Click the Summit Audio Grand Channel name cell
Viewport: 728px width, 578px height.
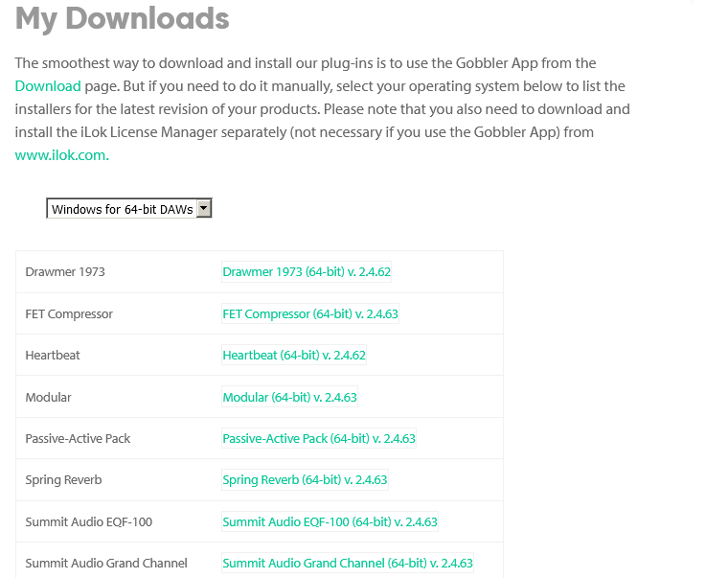(106, 564)
